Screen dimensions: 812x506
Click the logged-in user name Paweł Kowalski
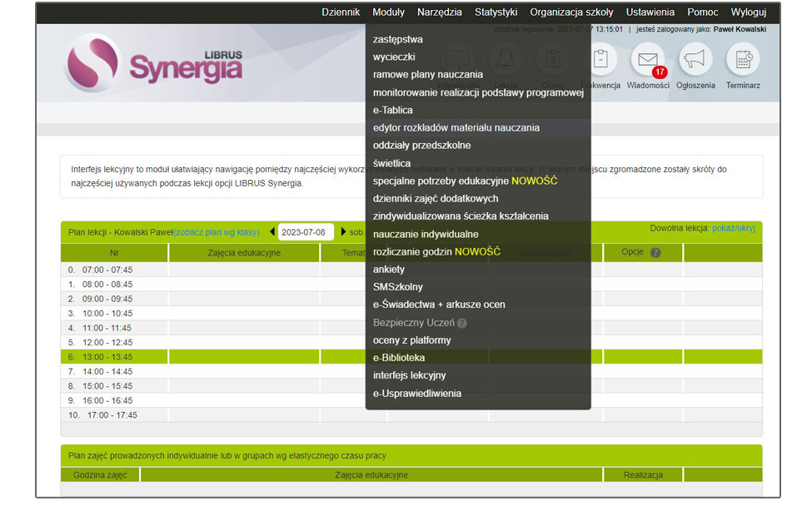pos(740,29)
